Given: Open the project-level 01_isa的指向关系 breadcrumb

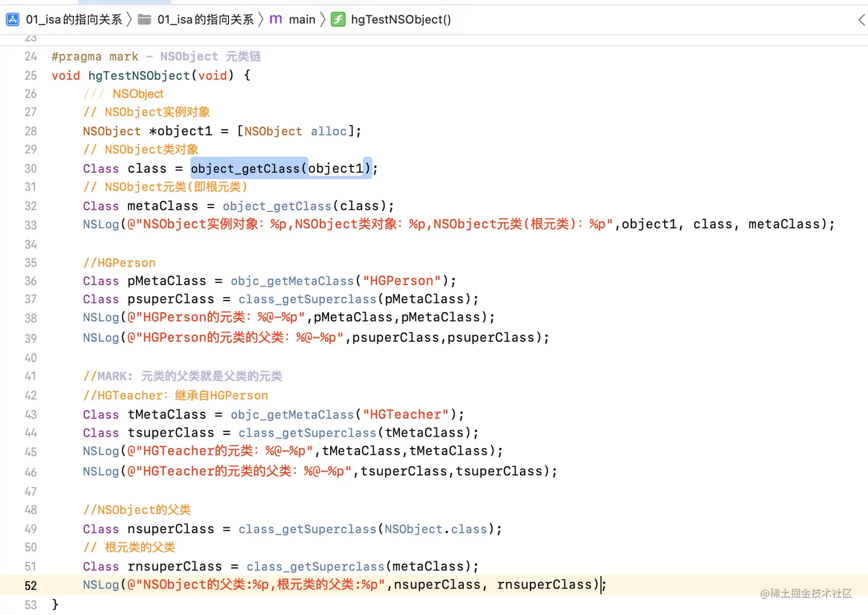Looking at the screenshot, I should click(x=74, y=20).
